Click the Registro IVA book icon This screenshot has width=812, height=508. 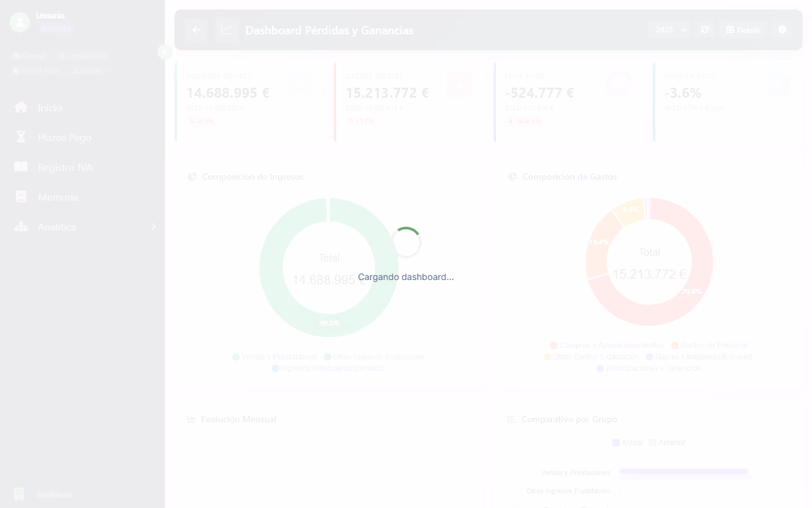pos(21,167)
